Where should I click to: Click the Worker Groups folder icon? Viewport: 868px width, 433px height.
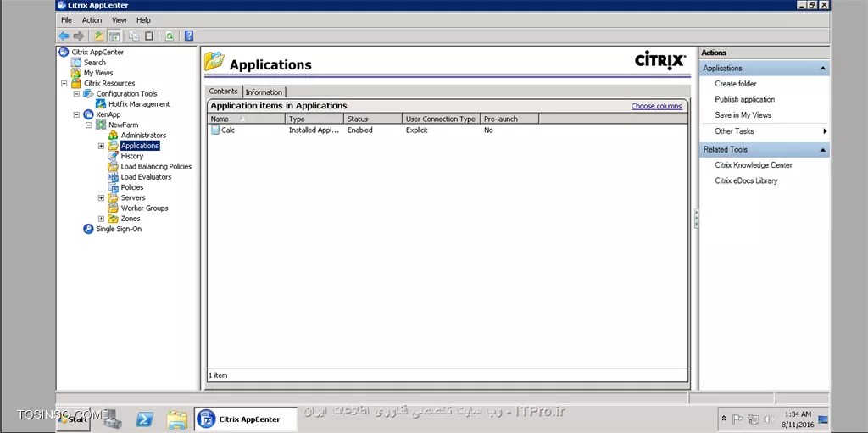coord(113,208)
